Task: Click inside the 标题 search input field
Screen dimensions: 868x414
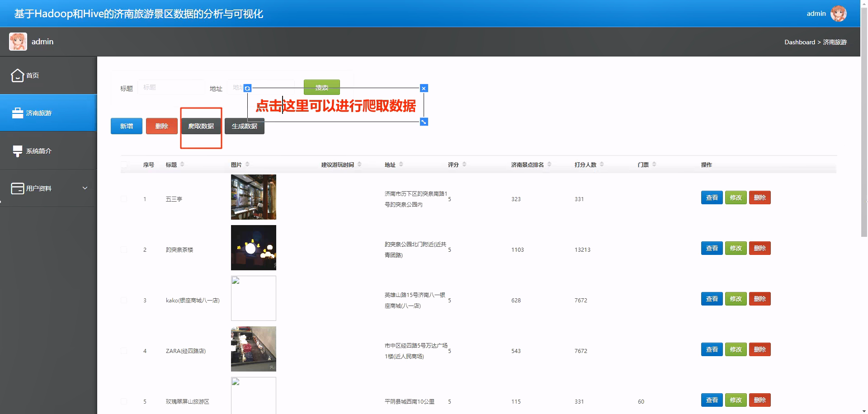Action: 171,88
